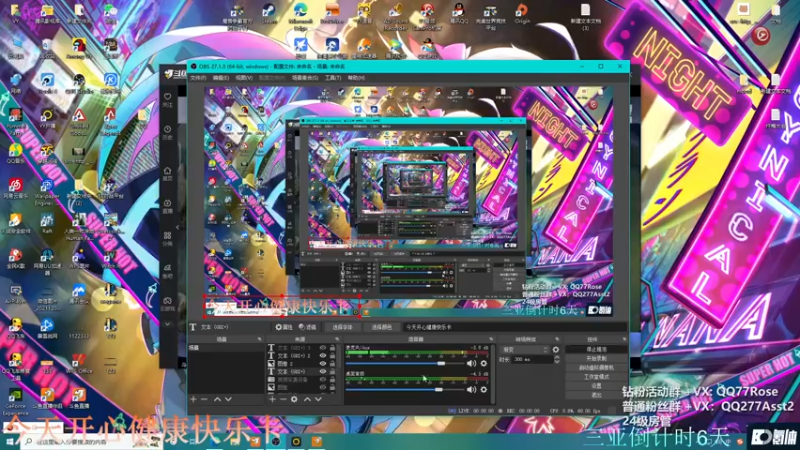
Task: Click the house home icon in the behind window sidebar
Action: 167,173
